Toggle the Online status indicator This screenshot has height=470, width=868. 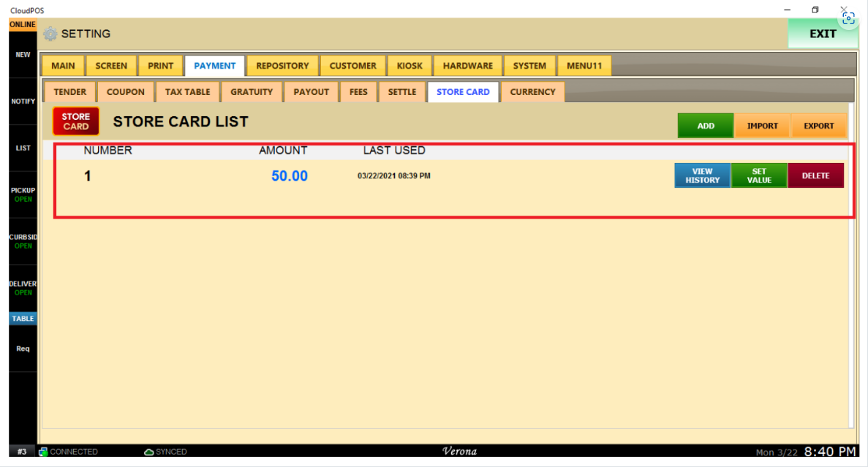click(x=23, y=25)
